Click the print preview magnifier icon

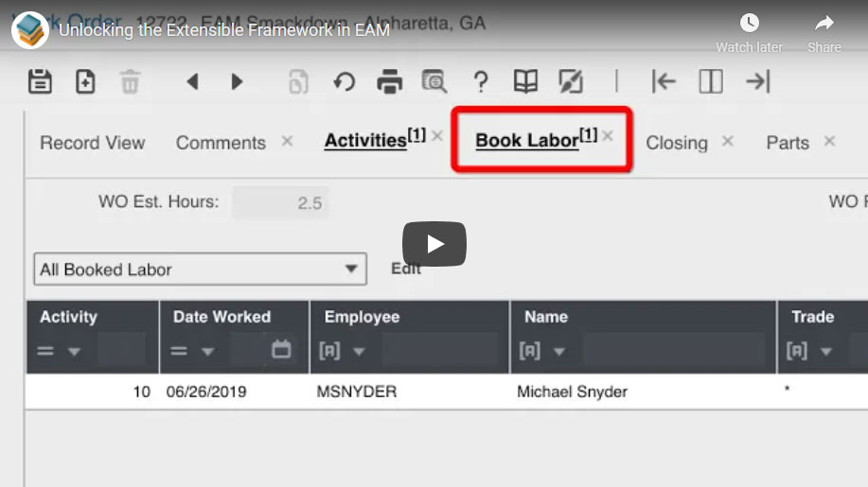click(x=434, y=82)
